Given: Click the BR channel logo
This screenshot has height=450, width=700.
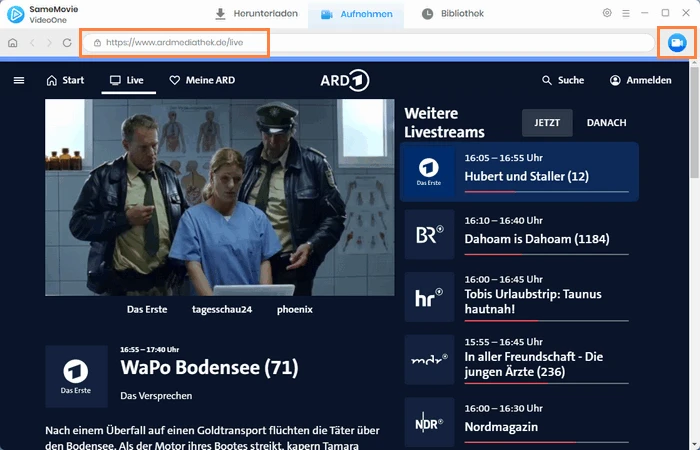Looking at the screenshot, I should point(429,234).
